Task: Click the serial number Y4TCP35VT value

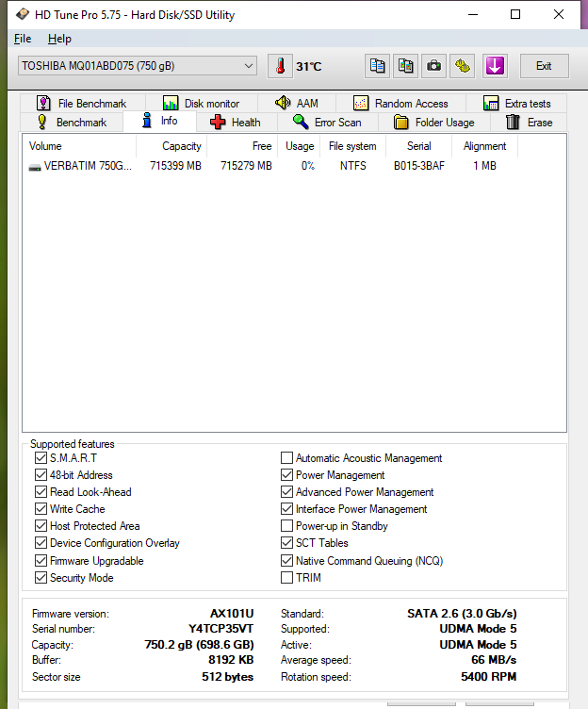Action: pyautogui.click(x=220, y=629)
